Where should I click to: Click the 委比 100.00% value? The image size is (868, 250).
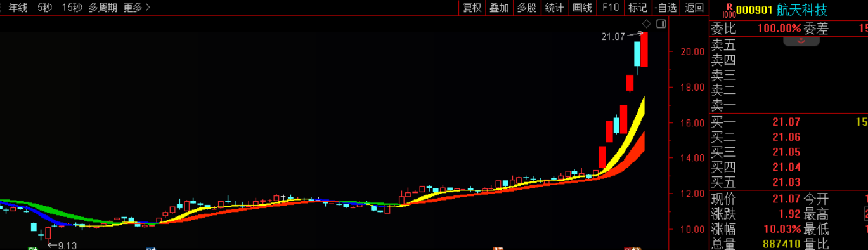779,29
